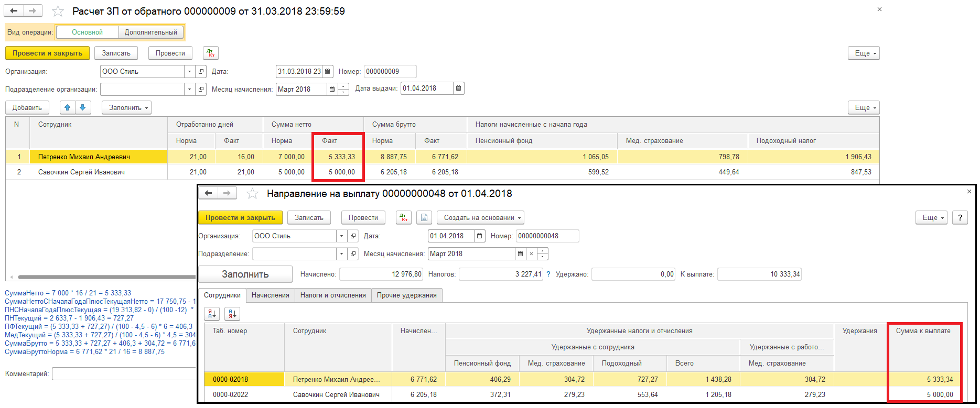Select Основной operation type
The width and height of the screenshot is (980, 408).
coord(88,32)
